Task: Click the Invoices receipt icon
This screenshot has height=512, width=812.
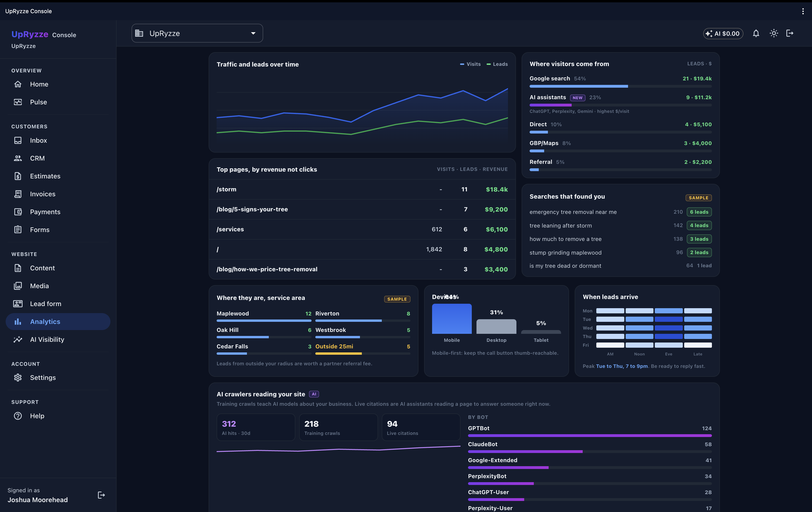Action: (x=18, y=194)
